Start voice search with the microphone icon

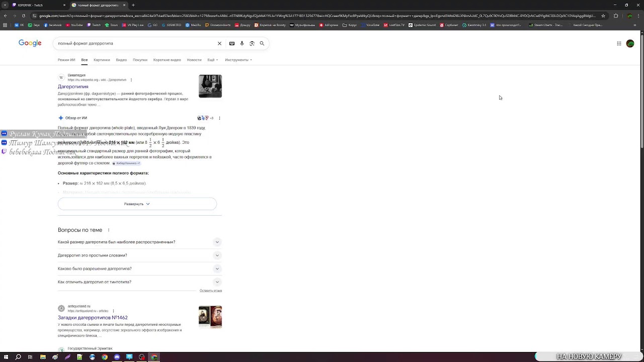pyautogui.click(x=242, y=43)
